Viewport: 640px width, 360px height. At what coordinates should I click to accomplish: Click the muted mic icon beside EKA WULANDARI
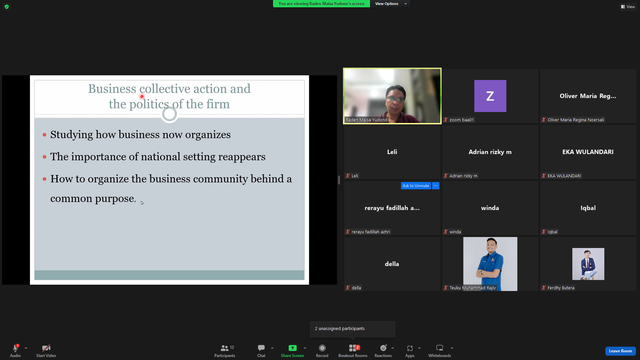tap(544, 176)
